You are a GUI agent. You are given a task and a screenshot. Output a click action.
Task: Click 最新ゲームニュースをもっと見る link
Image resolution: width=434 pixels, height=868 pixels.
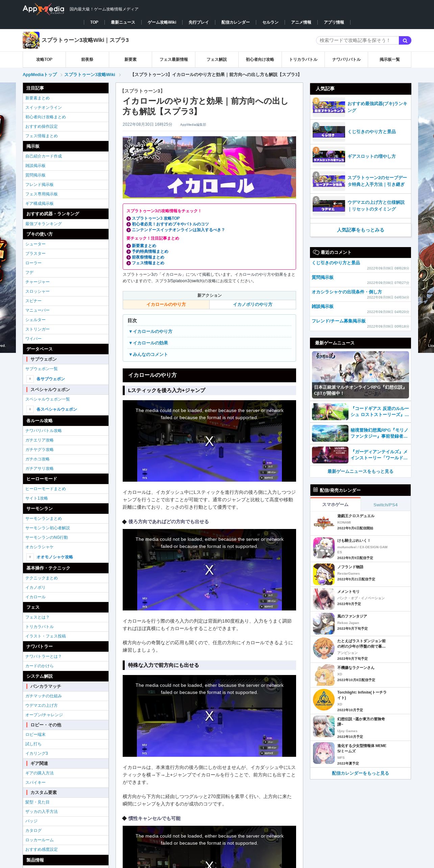(x=360, y=471)
